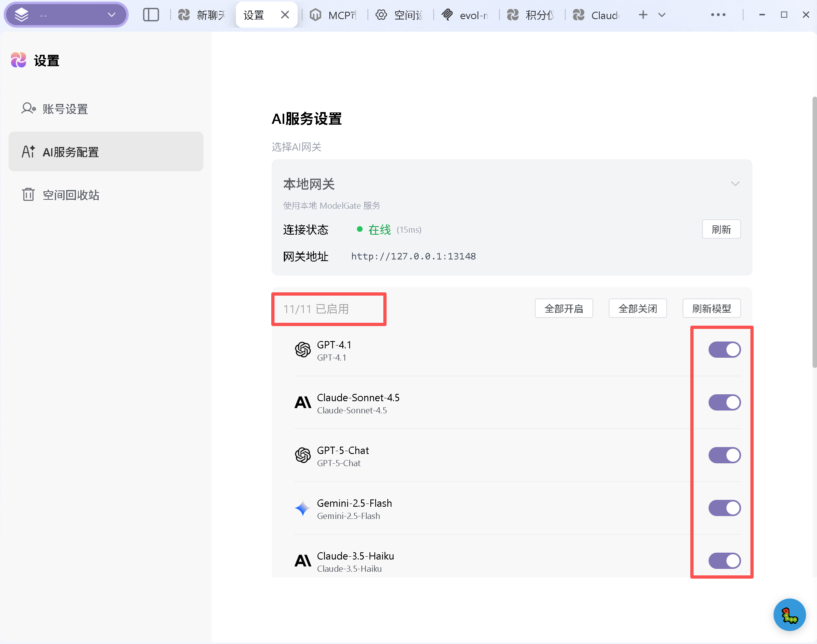This screenshot has height=644, width=817.
Task: Click the Gemini-2.5-Flash sparkle icon
Action: 303,508
